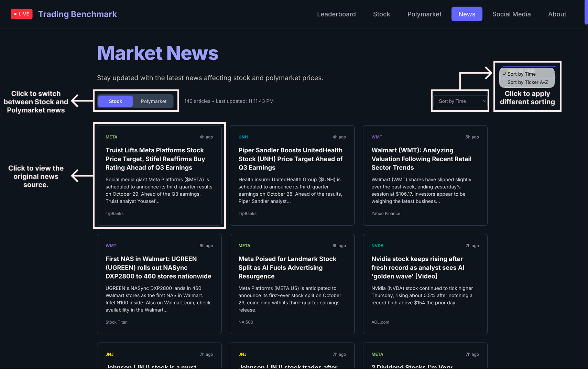Click the 'Nvidia (NVDA) stock continued' summary text
Screen dimensions: 588x369
tap(422, 295)
